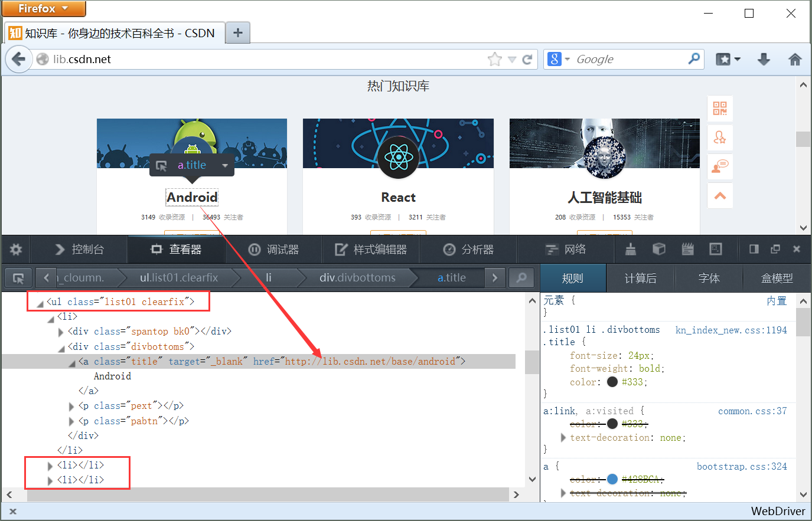Close the developer tools panel
The image size is (812, 521).
pos(797,249)
